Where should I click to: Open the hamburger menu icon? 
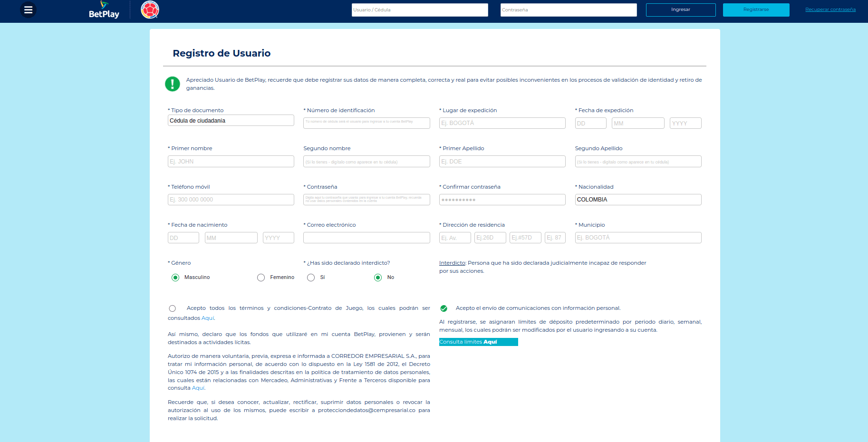point(28,10)
